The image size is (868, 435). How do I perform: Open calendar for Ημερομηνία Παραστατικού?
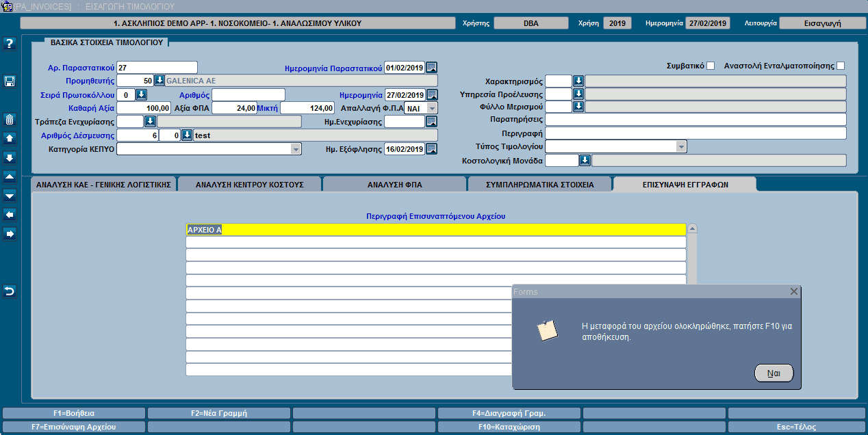tap(431, 67)
